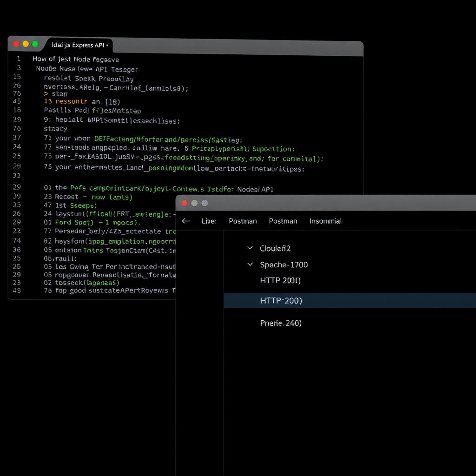Select the highlighted "HTTP-200)" row
The width and height of the screenshot is (476, 476).
pyautogui.click(x=350, y=301)
